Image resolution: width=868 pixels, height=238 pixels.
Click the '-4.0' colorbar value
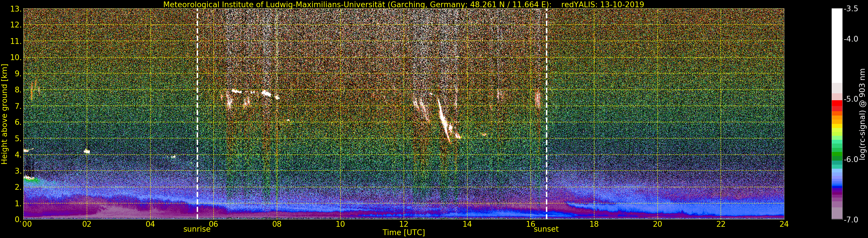pyautogui.click(x=851, y=39)
